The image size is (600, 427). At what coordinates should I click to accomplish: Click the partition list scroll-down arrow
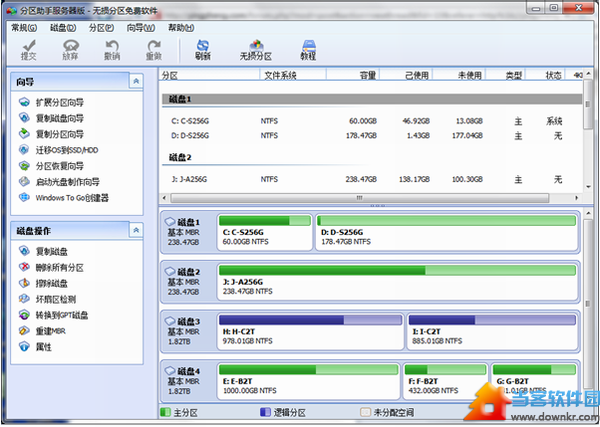(588, 187)
